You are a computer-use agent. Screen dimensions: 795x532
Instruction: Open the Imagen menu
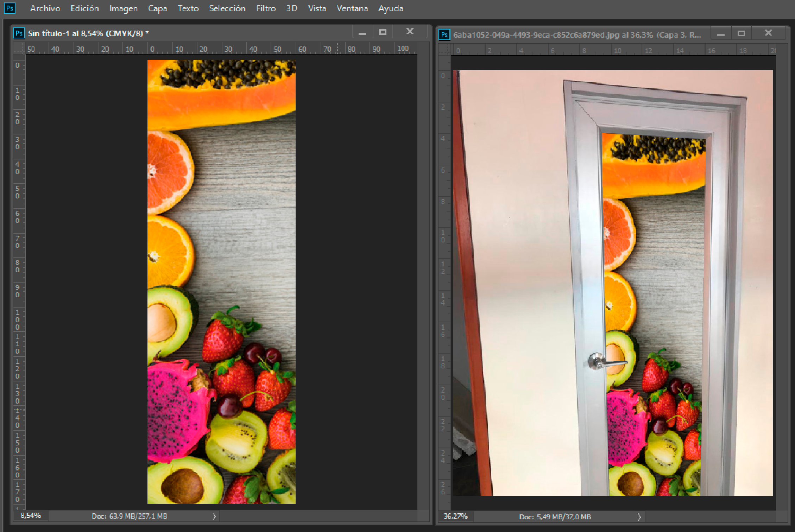pos(123,8)
